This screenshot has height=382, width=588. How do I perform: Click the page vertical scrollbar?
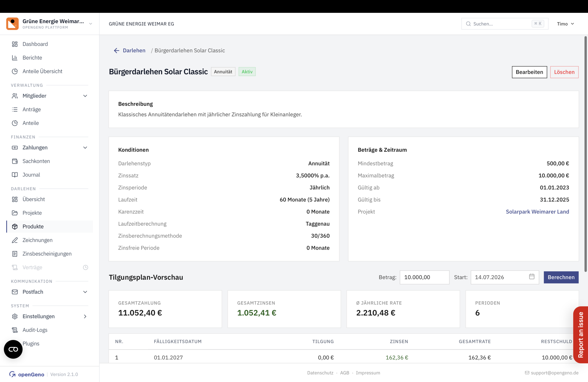585,154
